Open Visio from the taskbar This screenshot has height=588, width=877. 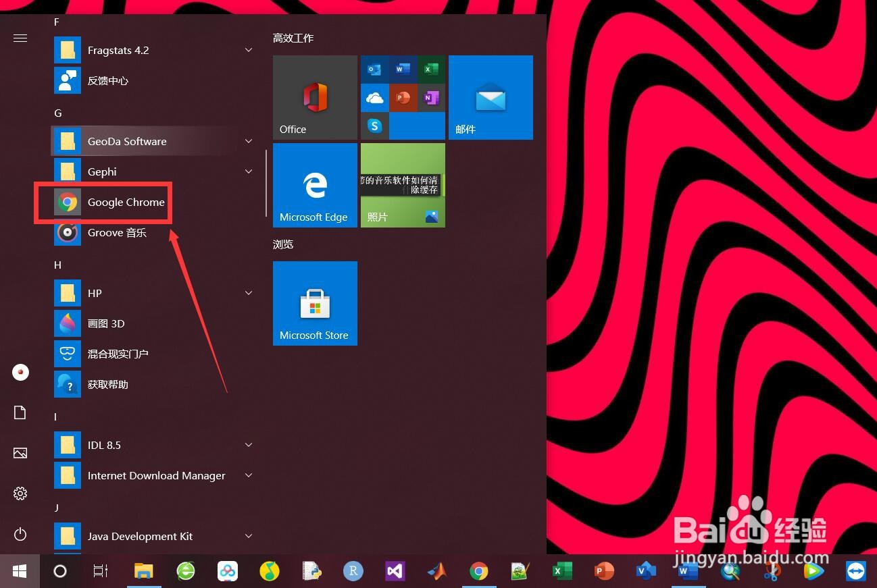pos(646,571)
